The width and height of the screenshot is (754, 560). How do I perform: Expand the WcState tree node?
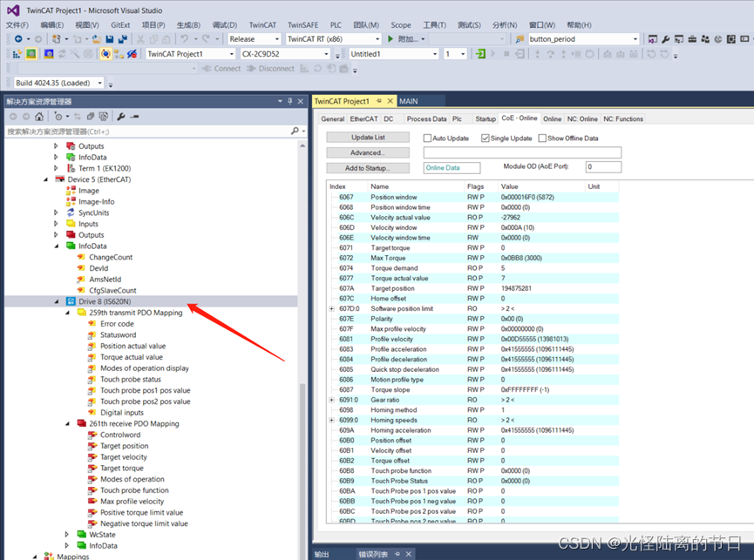[67, 534]
